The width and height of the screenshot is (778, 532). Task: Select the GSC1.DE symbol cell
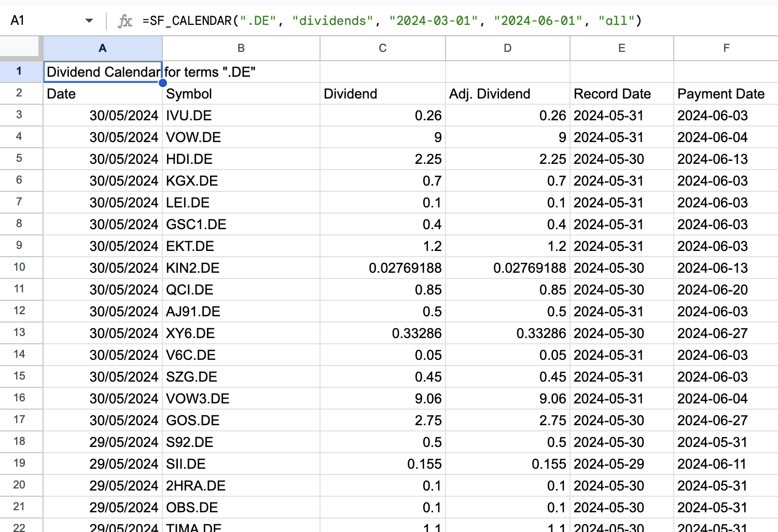coord(241,225)
